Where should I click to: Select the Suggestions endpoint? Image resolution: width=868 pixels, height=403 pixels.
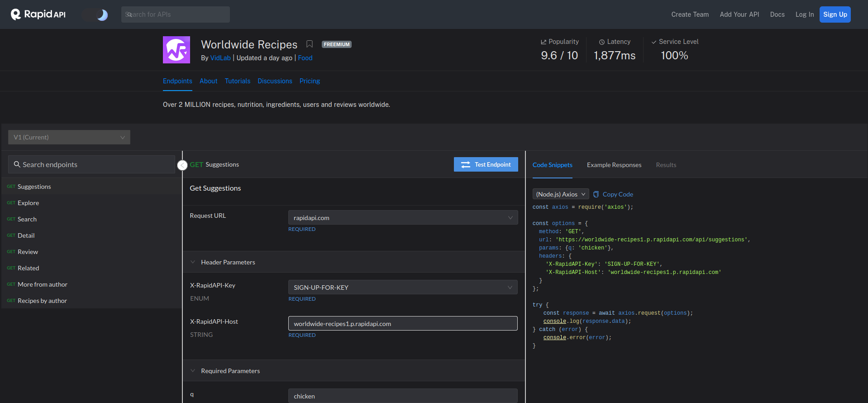click(x=91, y=187)
